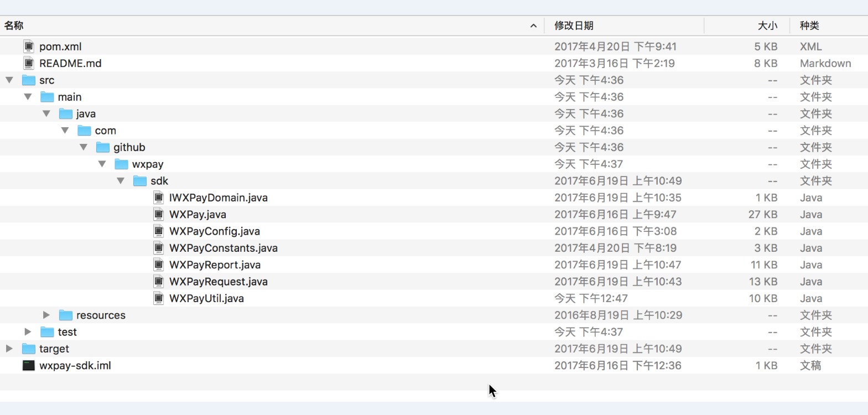Select the com folder icon
This screenshot has height=415, width=868.
pyautogui.click(x=84, y=131)
